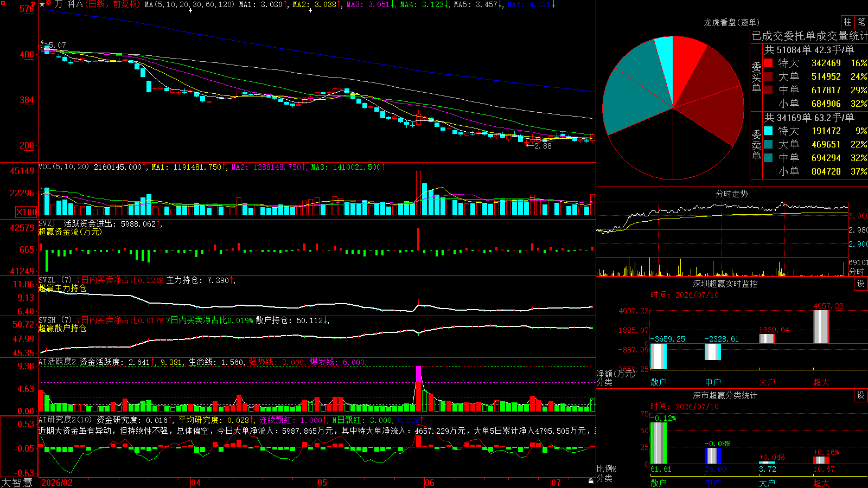Open 设 settings for 深圳超赢实时监控 panel

pyautogui.click(x=860, y=284)
